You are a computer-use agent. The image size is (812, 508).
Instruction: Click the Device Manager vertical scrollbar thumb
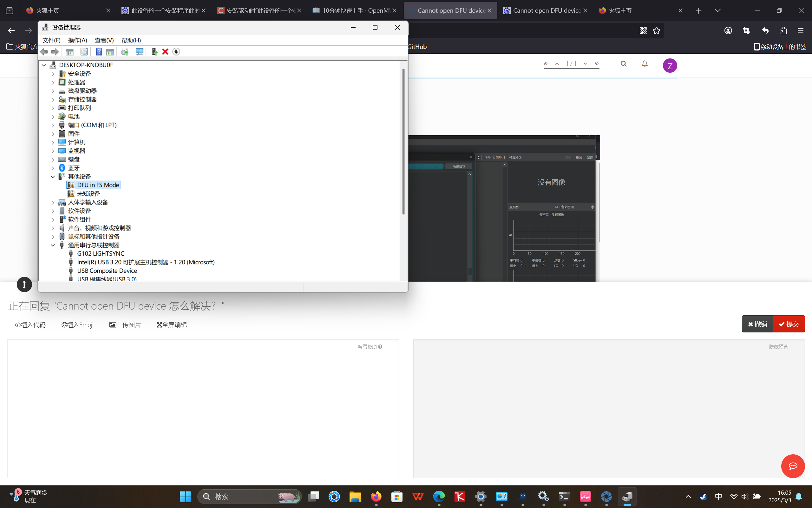(403, 141)
